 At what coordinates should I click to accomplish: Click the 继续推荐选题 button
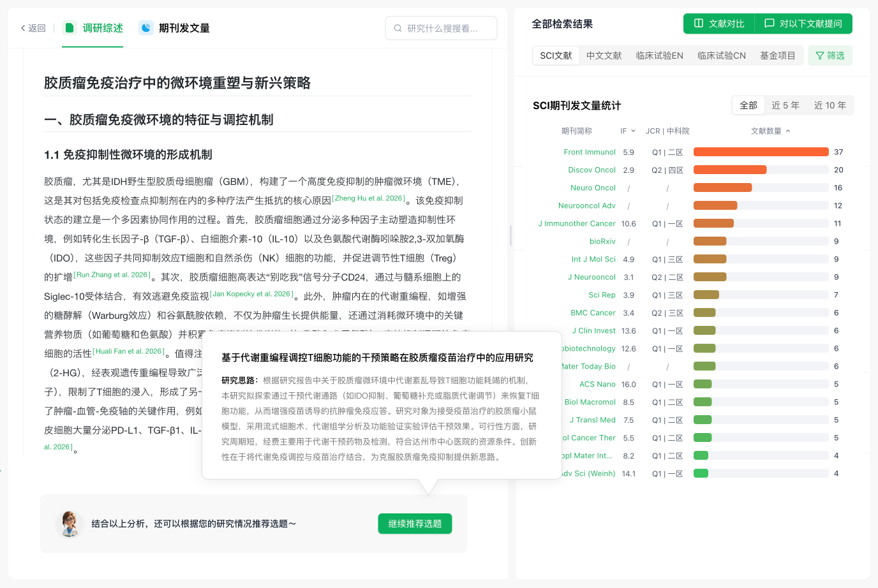[415, 524]
